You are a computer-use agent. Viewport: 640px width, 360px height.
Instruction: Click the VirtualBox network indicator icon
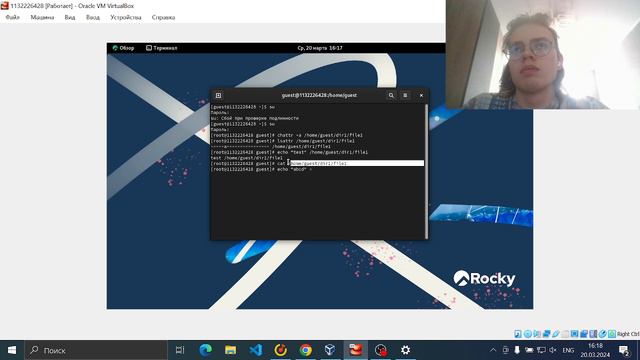547,334
